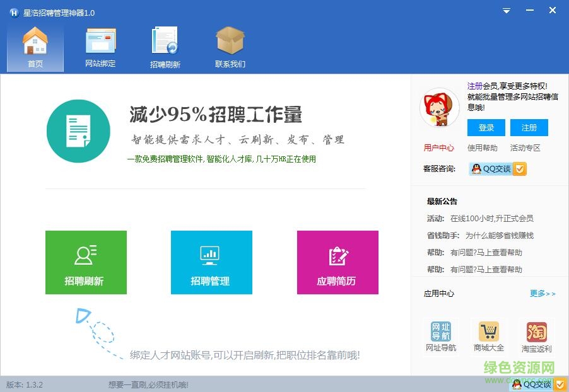Image resolution: width=569 pixels, height=392 pixels.
Task: Click the QQ交谈 customer service icon
Action: (x=496, y=169)
